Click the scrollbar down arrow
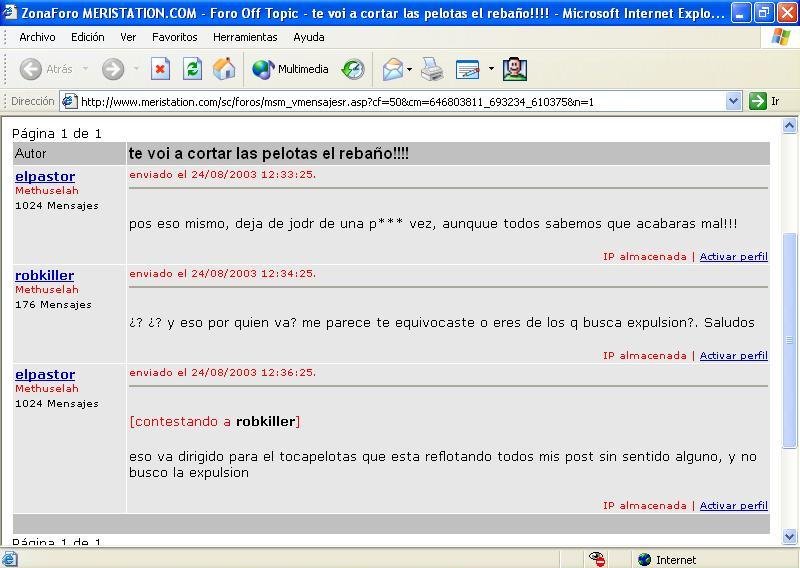Viewport: 800px width, 568px height. [789, 536]
